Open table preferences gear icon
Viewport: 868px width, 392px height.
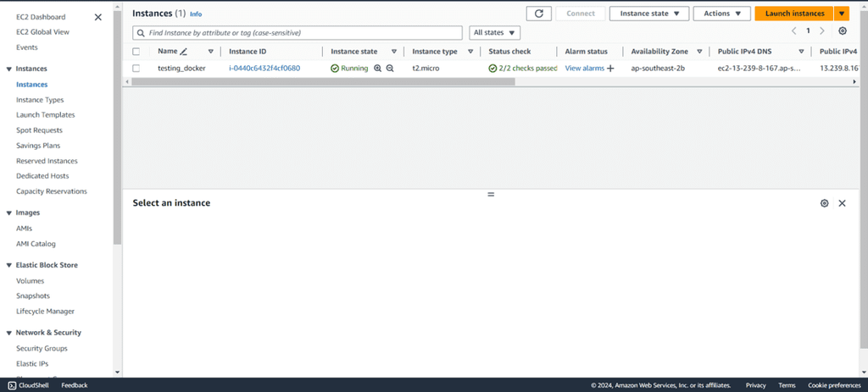click(842, 31)
